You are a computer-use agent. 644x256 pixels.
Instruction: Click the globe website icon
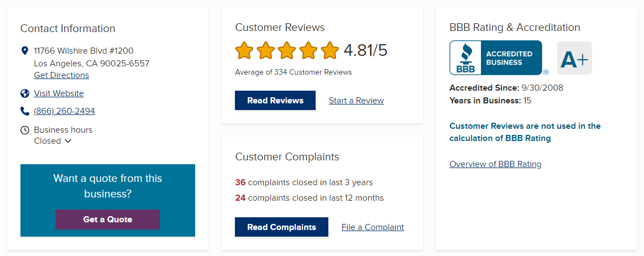click(x=25, y=93)
